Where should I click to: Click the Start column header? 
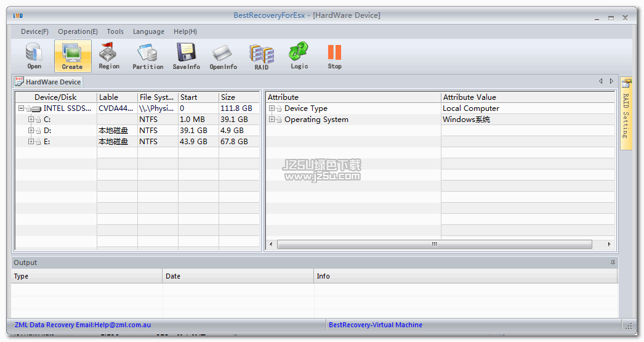click(198, 97)
